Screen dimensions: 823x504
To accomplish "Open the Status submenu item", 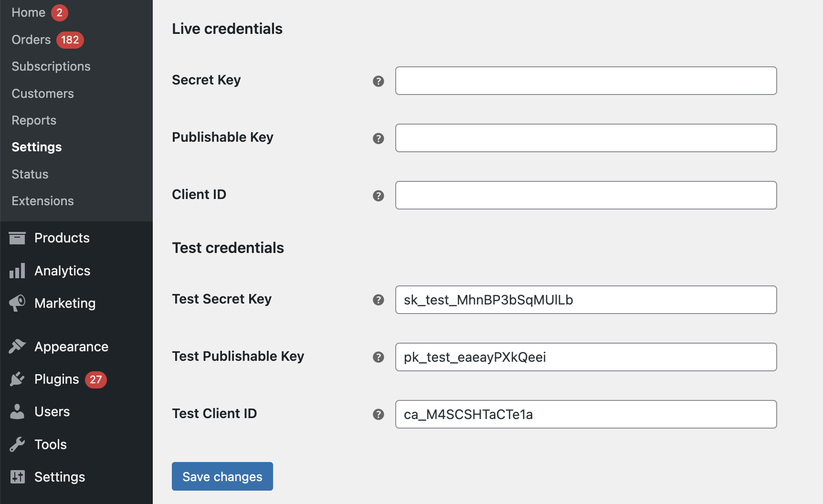I will pyautogui.click(x=30, y=174).
